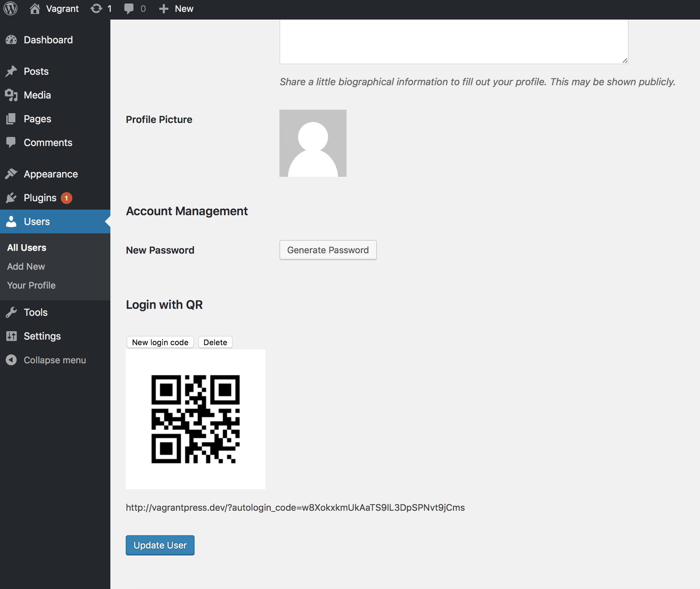Screen dimensions: 700x589
Task: Open the comments bubble in the admin bar
Action: pyautogui.click(x=134, y=8)
